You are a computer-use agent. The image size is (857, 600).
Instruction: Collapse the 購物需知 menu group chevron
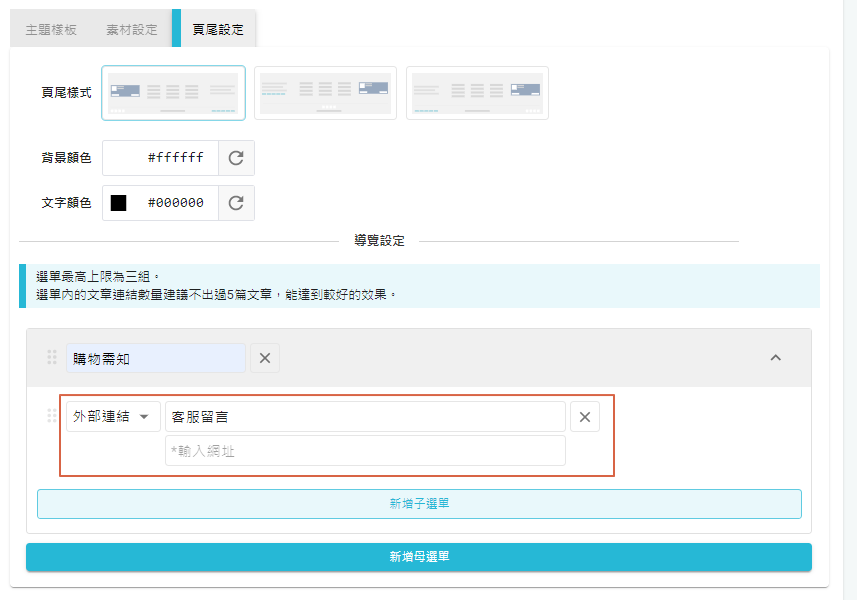tap(776, 358)
